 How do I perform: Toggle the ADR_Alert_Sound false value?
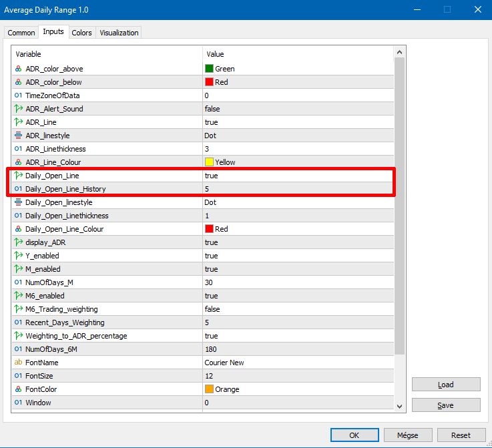tap(298, 109)
